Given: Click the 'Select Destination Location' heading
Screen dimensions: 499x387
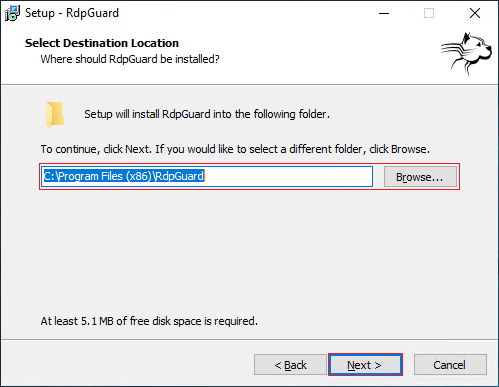Looking at the screenshot, I should 102,43.
